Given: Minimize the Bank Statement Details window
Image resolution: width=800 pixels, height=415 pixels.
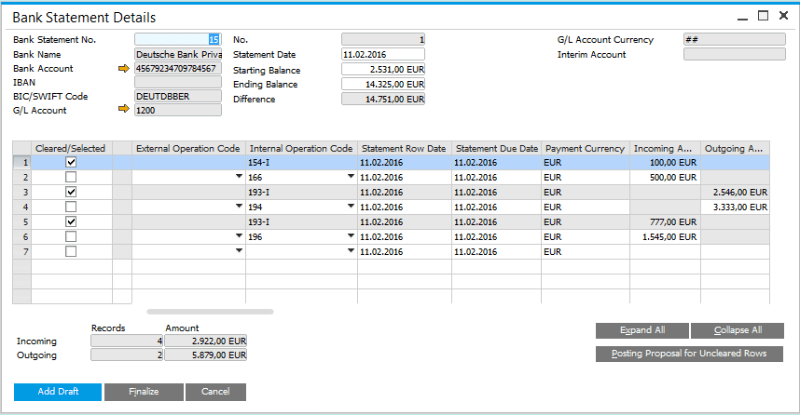Looking at the screenshot, I should pos(741,17).
